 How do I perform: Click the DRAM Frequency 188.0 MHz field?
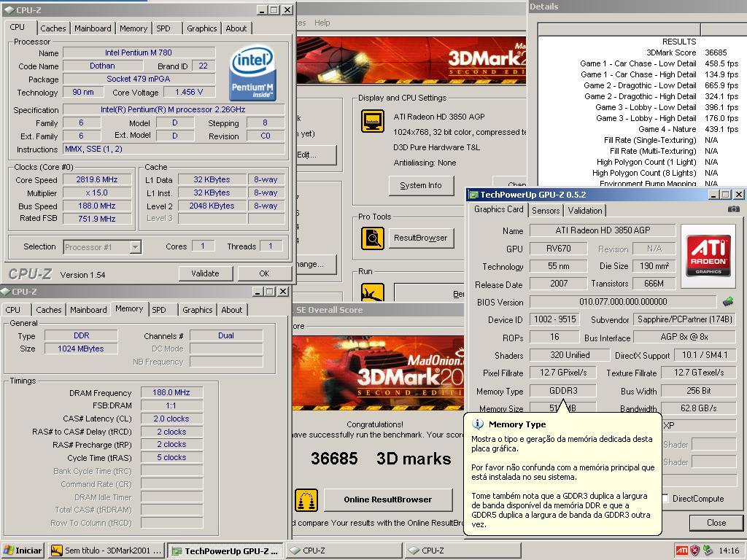tap(171, 393)
